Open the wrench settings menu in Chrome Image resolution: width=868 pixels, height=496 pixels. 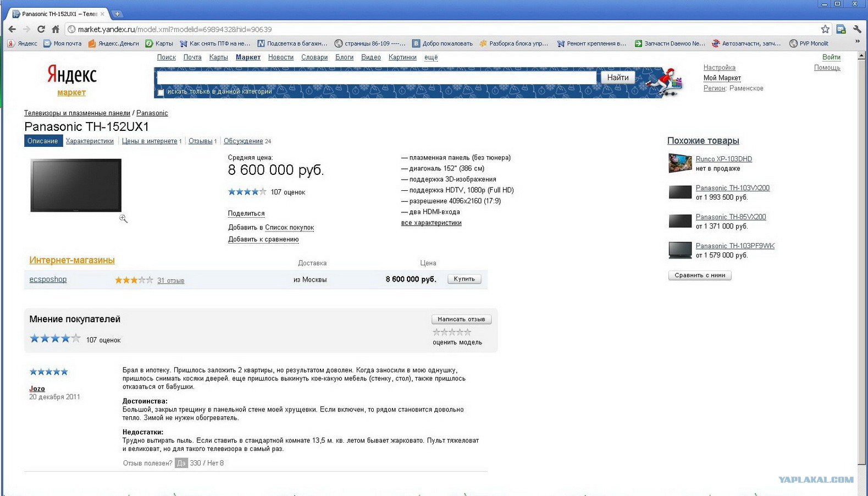[x=857, y=29]
